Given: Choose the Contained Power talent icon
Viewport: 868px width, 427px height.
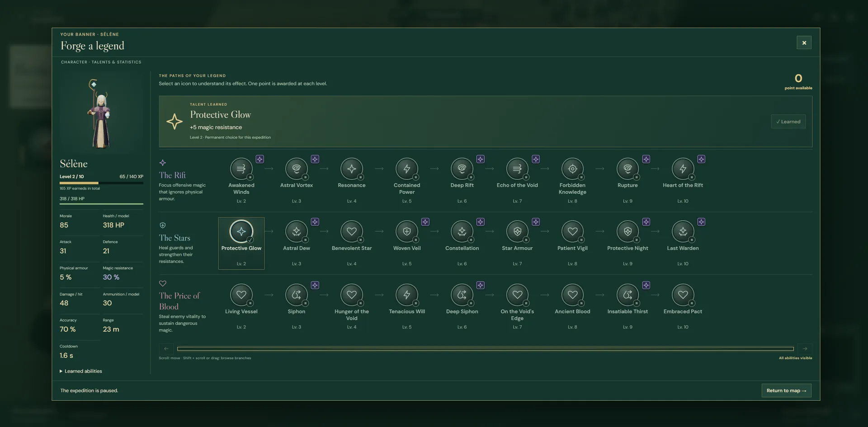Looking at the screenshot, I should 406,169.
